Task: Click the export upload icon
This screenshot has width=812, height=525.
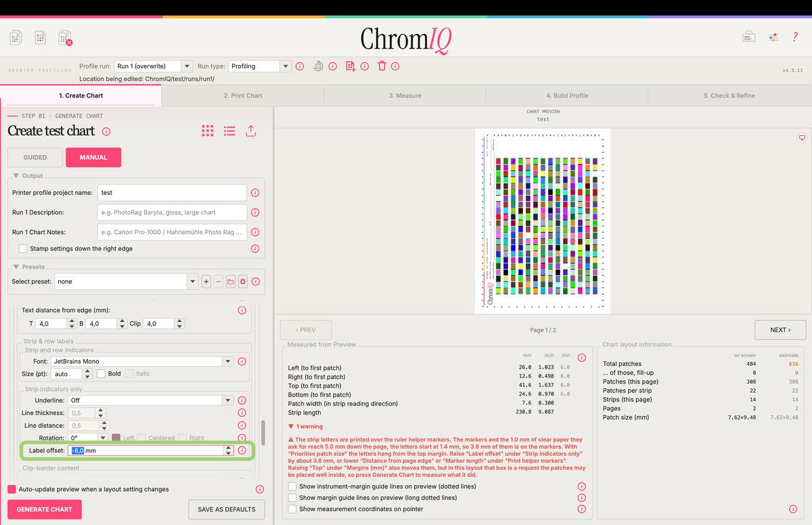Action: (251, 131)
